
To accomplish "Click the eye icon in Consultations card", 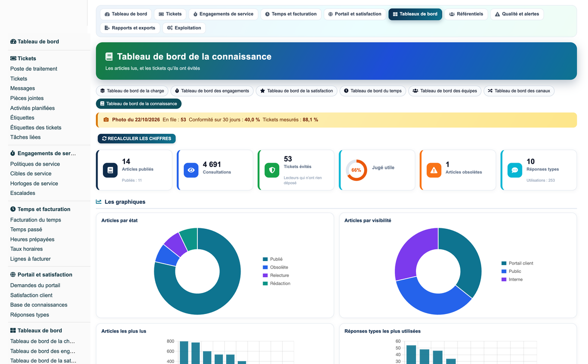I will tap(191, 170).
